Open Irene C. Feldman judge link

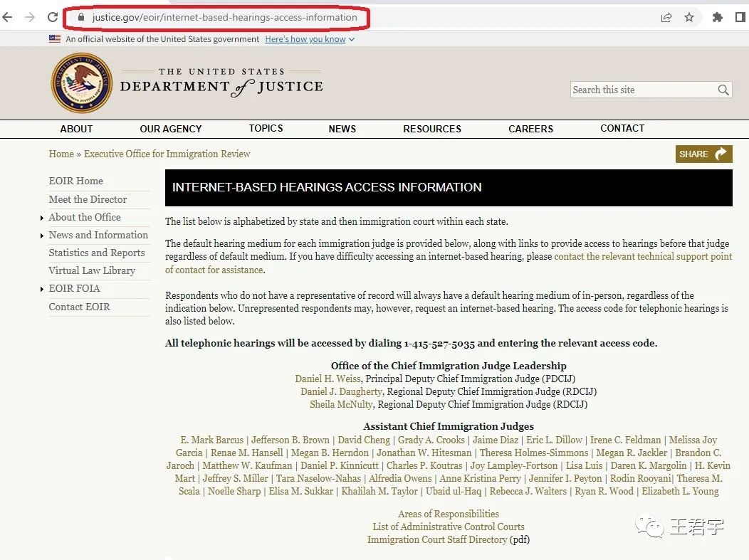(x=626, y=440)
